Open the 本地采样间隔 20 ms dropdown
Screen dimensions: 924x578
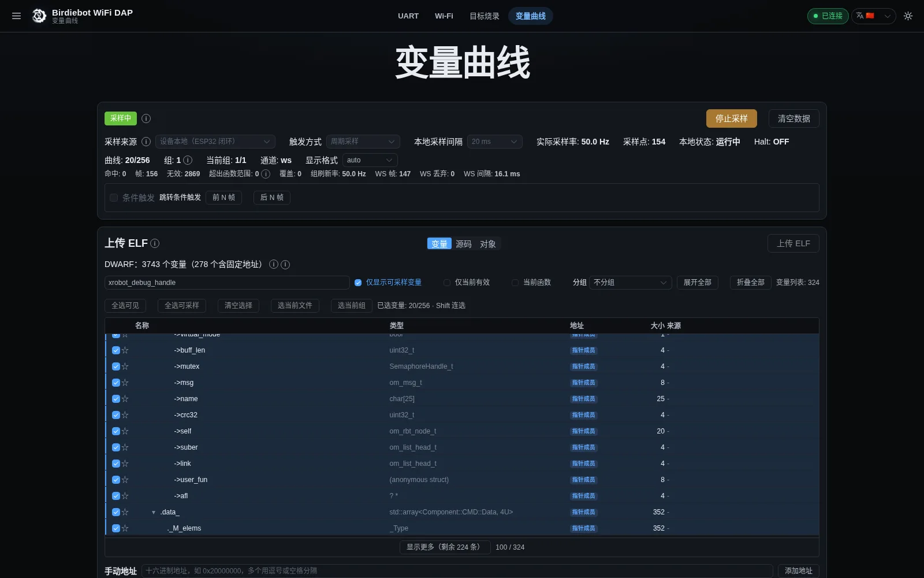coord(494,142)
